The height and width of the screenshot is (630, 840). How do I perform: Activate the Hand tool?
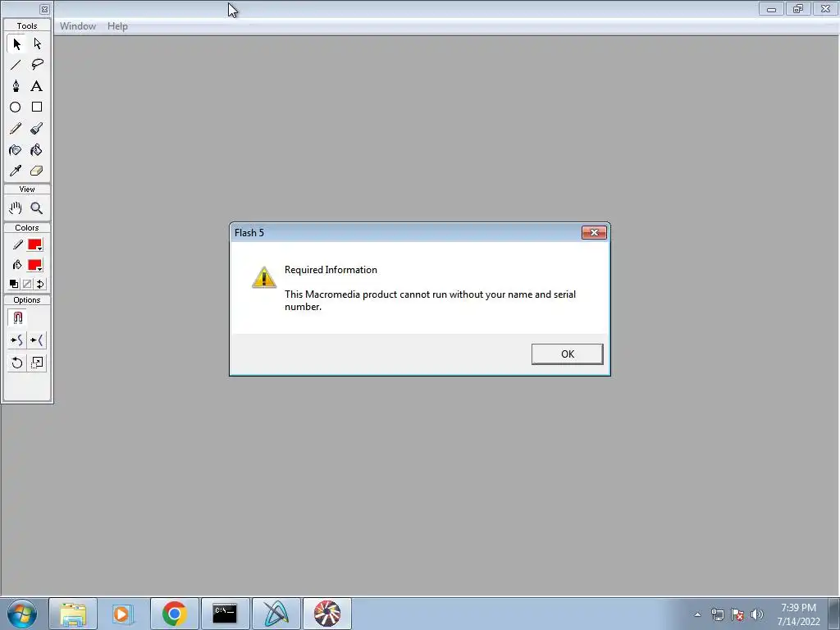tap(16, 208)
